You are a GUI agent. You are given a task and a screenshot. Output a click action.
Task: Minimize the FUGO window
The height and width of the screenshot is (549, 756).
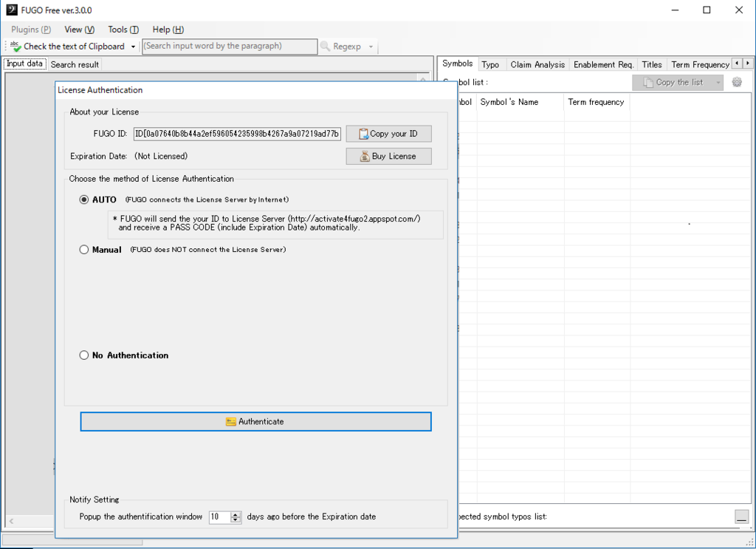point(675,10)
